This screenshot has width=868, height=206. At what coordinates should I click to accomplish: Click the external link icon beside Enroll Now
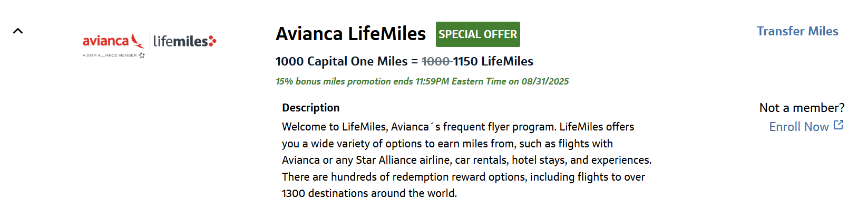coord(838,125)
